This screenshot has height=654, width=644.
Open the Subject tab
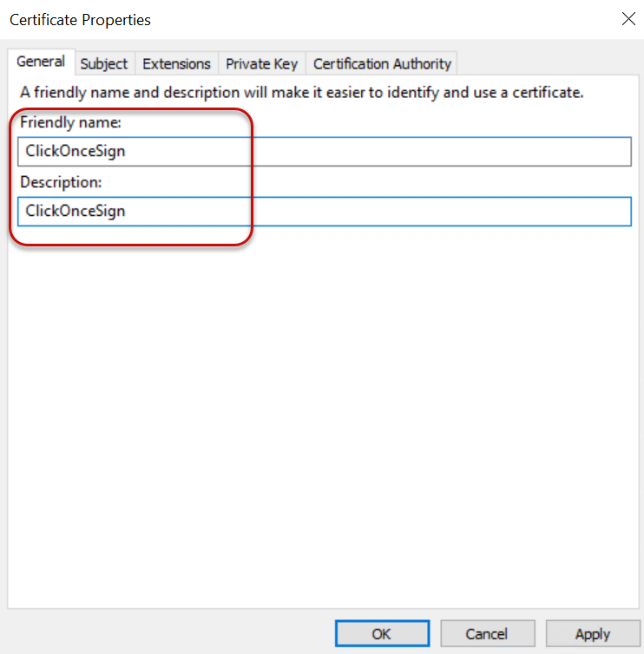[x=104, y=64]
